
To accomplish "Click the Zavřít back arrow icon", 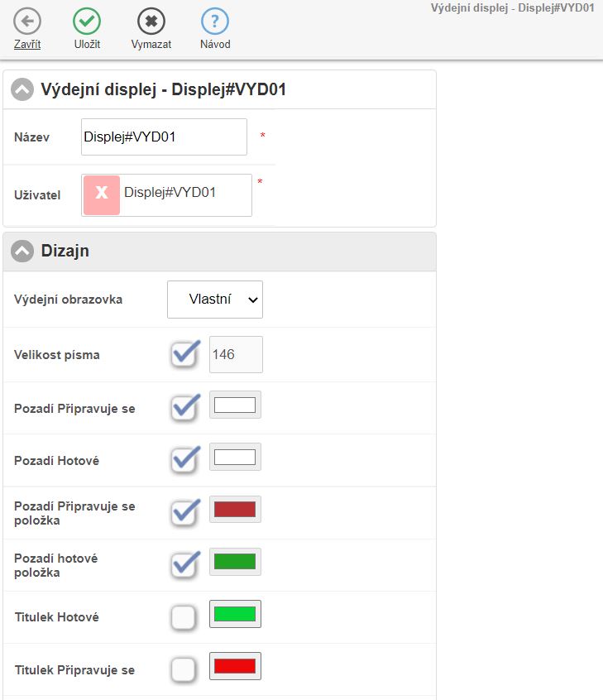I will pyautogui.click(x=27, y=21).
